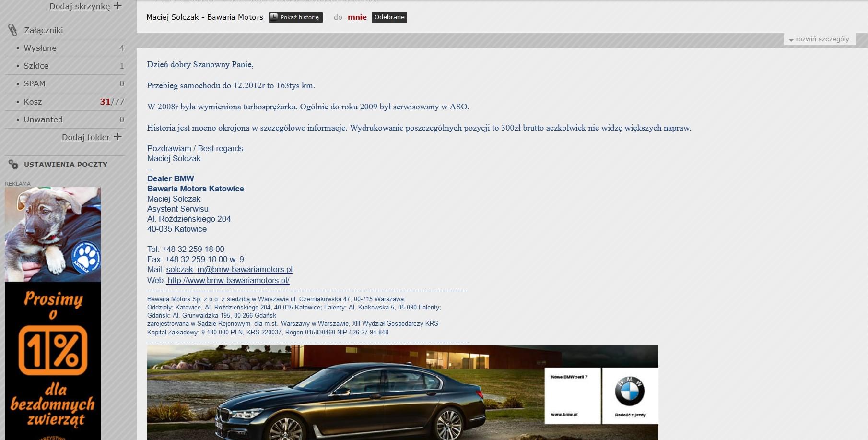Open the SPAM folder

35,83
